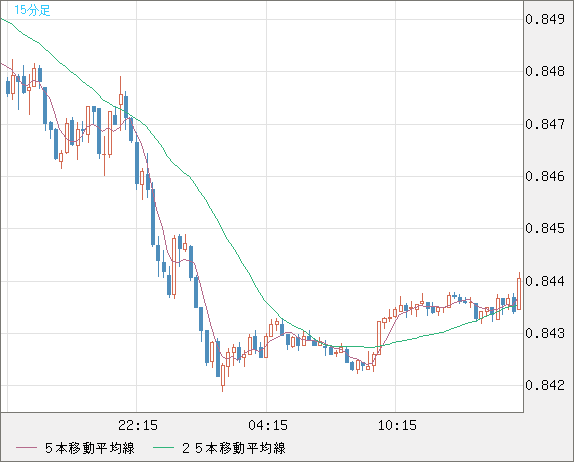Click the green 25-bar moving average legend line

[163, 448]
